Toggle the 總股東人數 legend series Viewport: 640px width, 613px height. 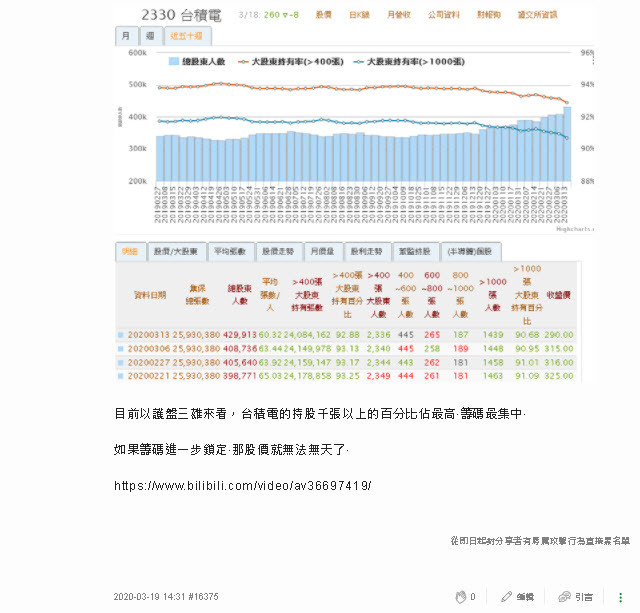click(x=197, y=62)
